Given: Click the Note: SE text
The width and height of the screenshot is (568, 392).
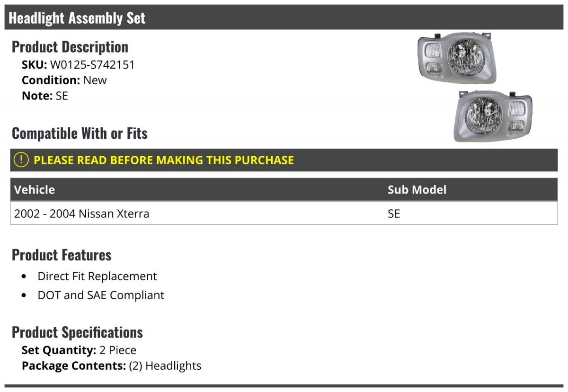Looking at the screenshot, I should (x=45, y=96).
